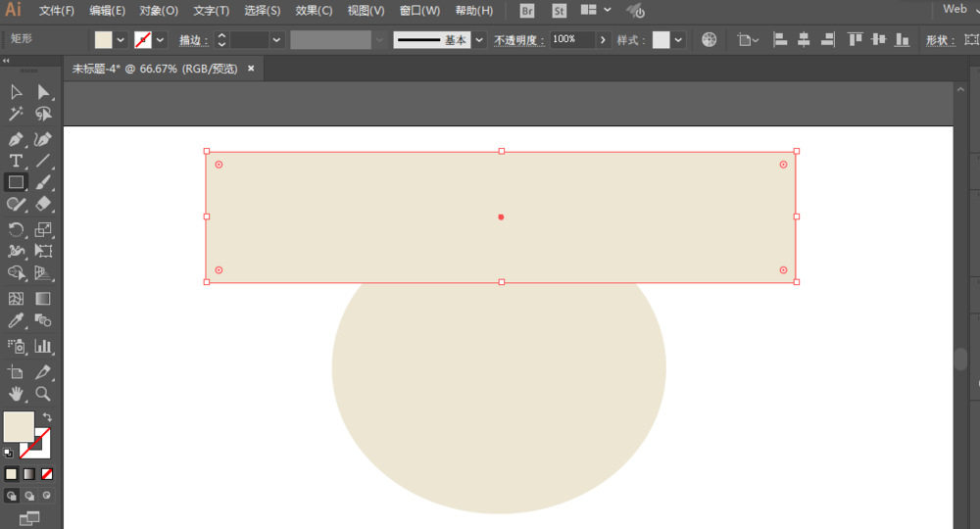The height and width of the screenshot is (529, 980).
Task: Change screen mode at toolbar bottom
Action: [29, 518]
